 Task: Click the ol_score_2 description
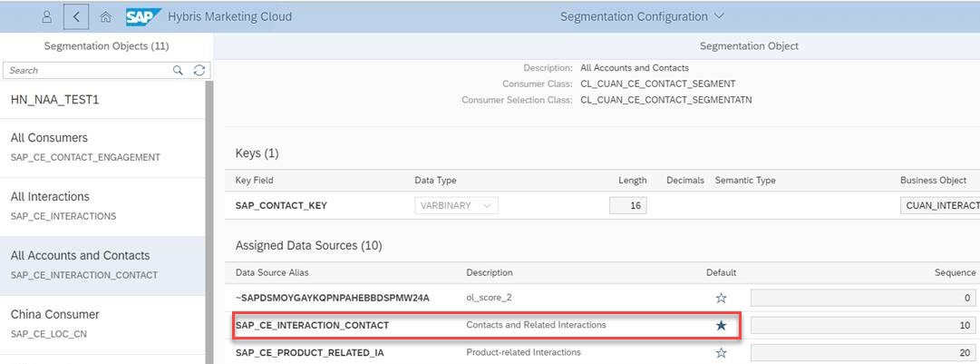[x=489, y=298]
